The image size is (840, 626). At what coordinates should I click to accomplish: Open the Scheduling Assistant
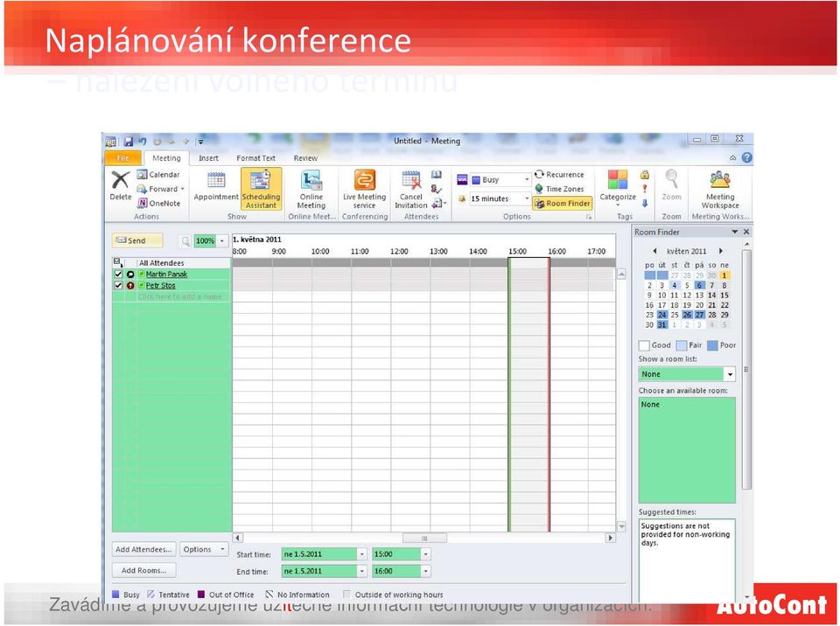[261, 189]
